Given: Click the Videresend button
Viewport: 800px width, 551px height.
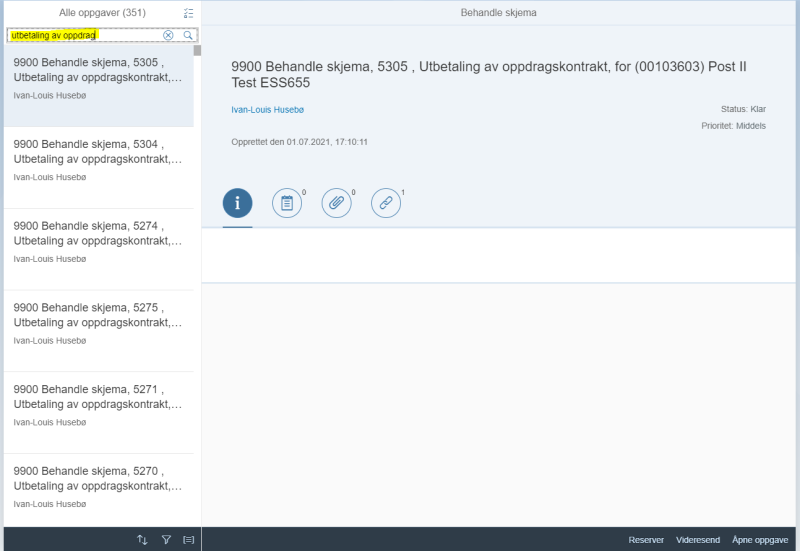Looking at the screenshot, I should [x=698, y=540].
